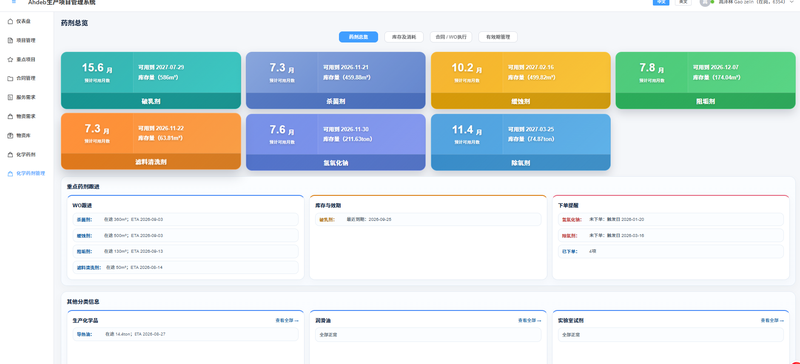Open the 缓蚀剂 summary card

click(520, 80)
